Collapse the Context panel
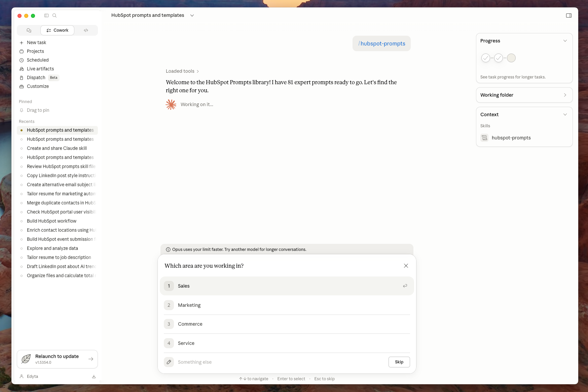588x392 pixels. (x=565, y=115)
